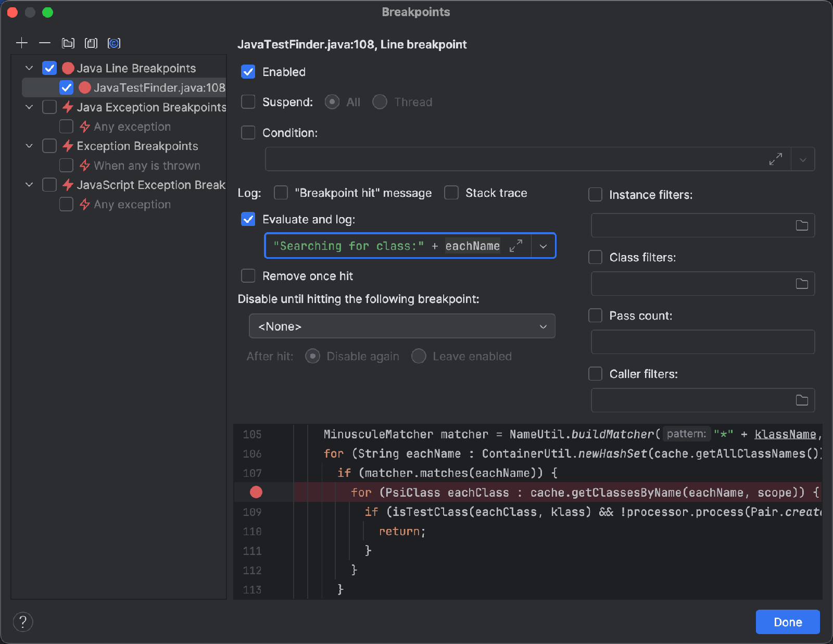Screen dimensions: 833x644
Task: Enable the Condition checkbox
Action: pyautogui.click(x=248, y=133)
